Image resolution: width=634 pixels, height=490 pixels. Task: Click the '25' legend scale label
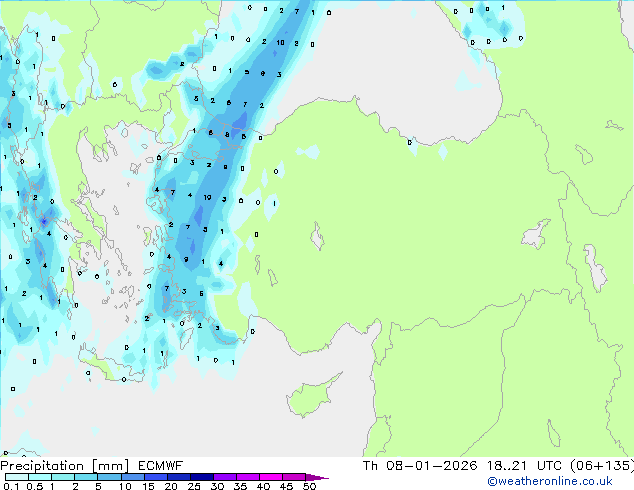point(194,486)
